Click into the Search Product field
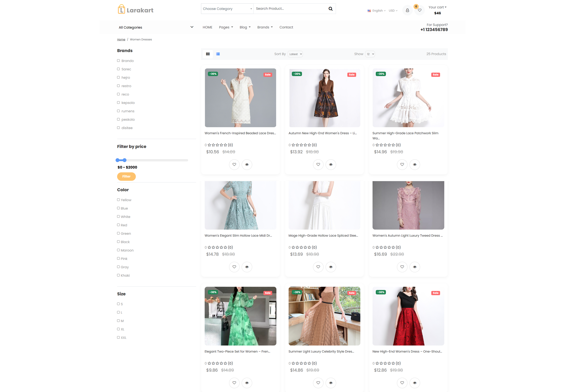This screenshot has width=565, height=392. (290, 9)
